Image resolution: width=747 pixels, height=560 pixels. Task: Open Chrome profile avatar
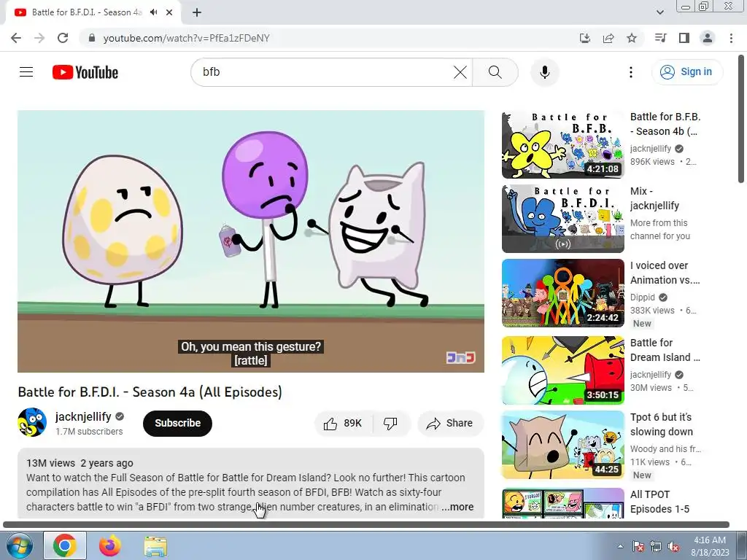[x=708, y=38]
